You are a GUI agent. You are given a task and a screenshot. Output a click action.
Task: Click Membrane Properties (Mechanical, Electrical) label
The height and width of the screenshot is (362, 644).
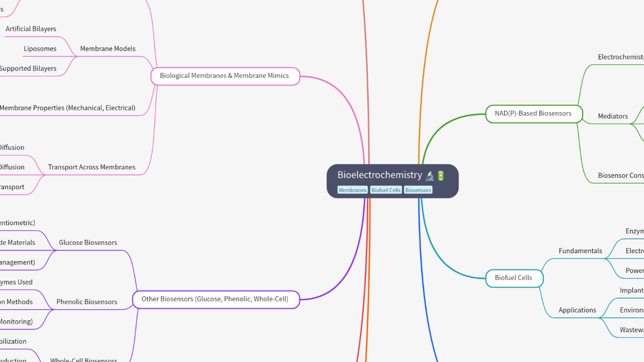click(x=67, y=108)
